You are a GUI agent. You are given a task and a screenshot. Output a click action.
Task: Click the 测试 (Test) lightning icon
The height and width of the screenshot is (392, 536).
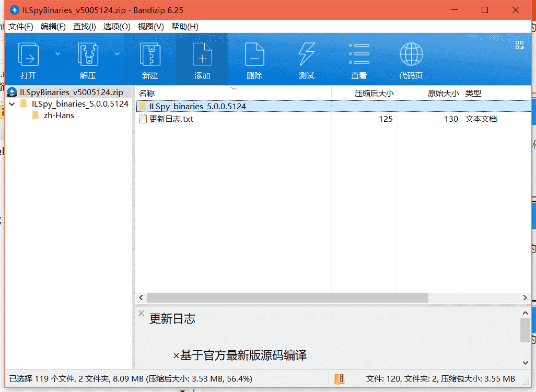click(x=307, y=54)
